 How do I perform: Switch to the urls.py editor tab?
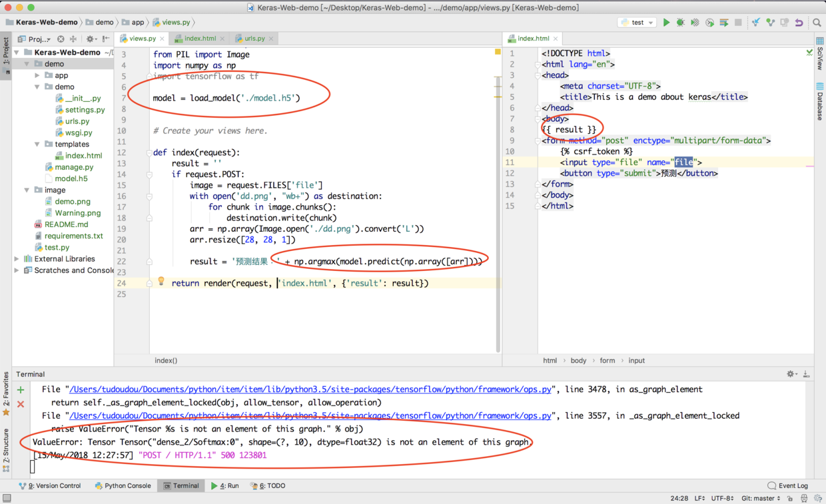click(x=254, y=39)
